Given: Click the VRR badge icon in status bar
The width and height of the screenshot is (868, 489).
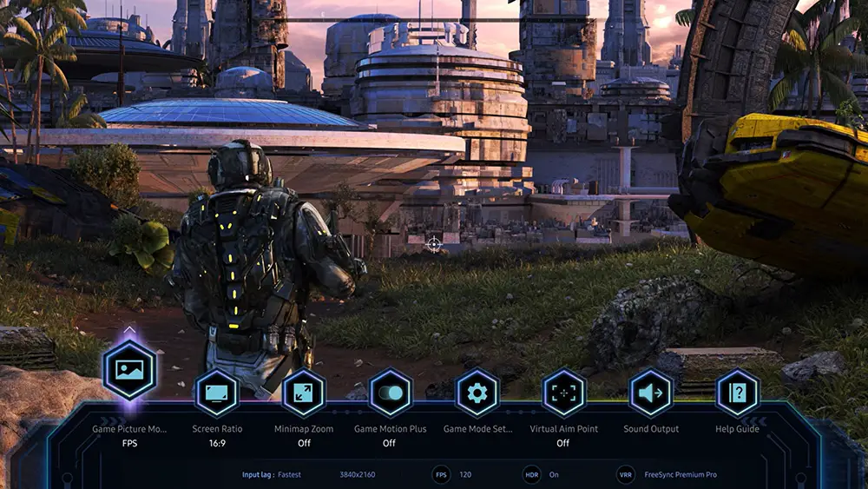Looking at the screenshot, I should coord(626,474).
